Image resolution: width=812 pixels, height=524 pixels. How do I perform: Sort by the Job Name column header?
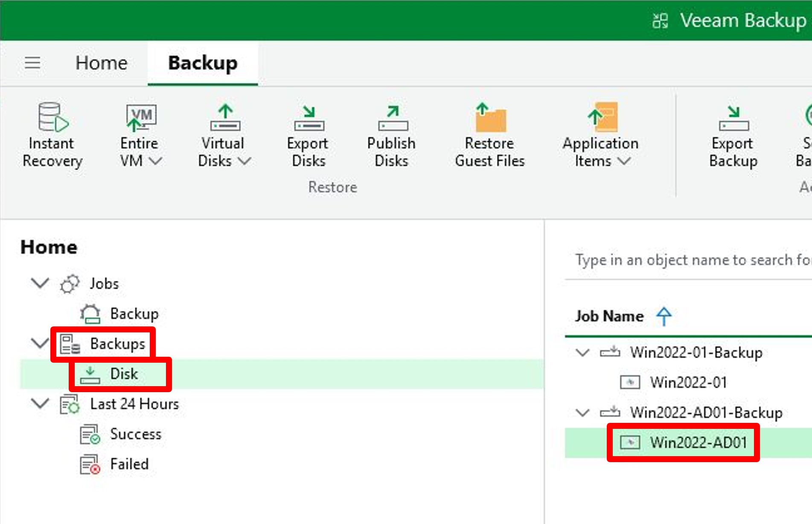(x=609, y=316)
